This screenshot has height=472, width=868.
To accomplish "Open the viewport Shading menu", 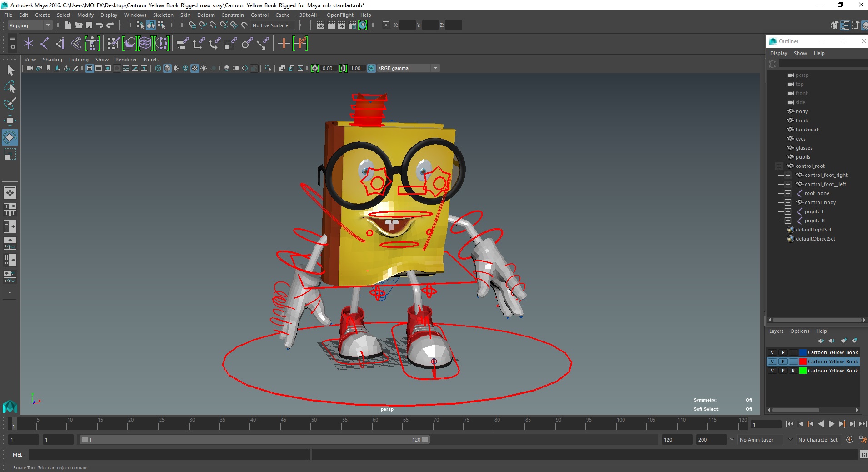I will pos(52,60).
